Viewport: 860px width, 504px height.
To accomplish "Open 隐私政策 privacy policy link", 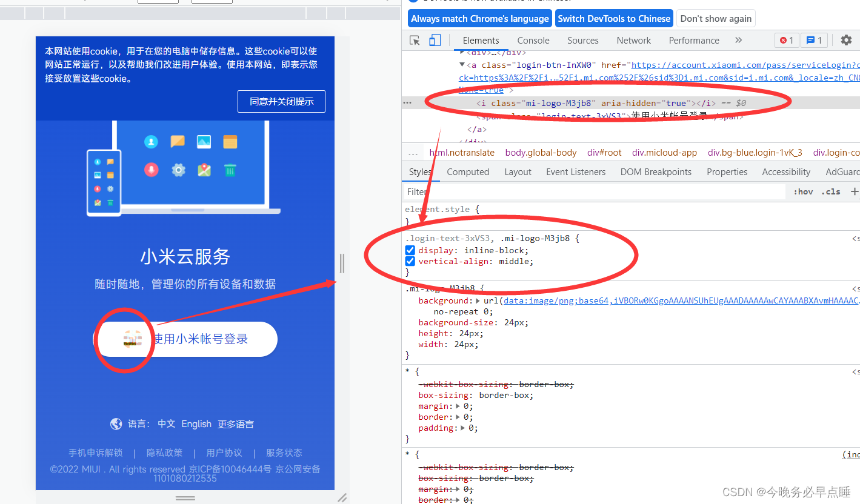I will pos(164,453).
